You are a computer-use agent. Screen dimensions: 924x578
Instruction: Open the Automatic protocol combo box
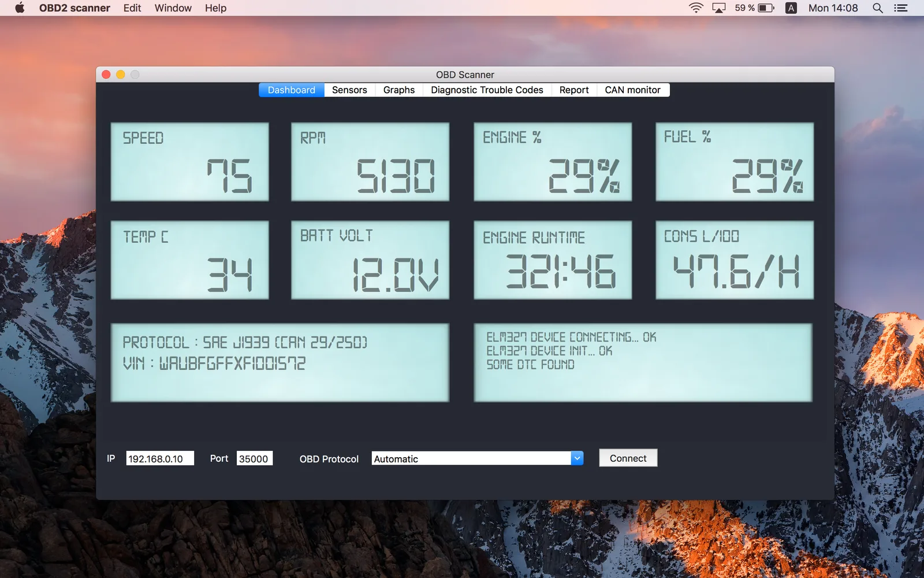(477, 458)
